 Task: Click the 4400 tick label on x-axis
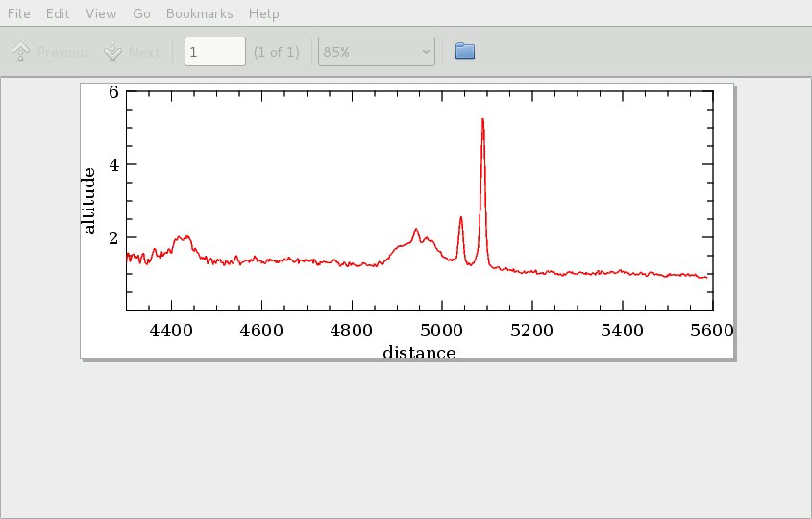171,331
